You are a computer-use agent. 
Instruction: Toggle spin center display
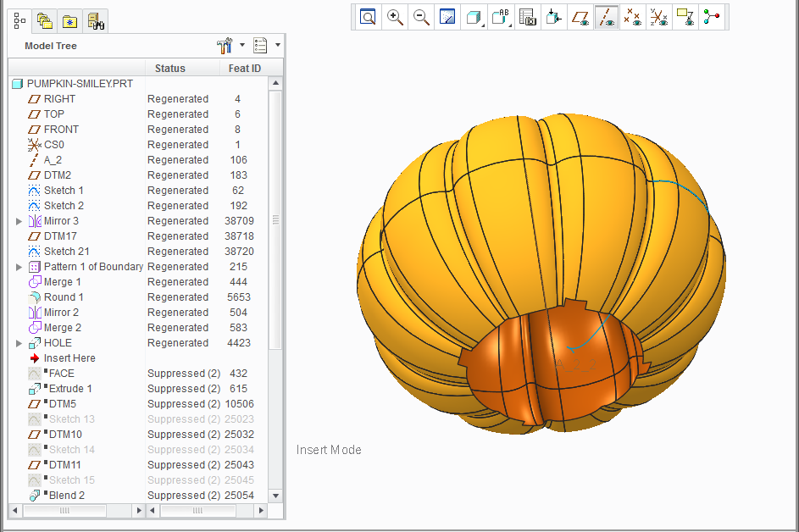pos(712,17)
